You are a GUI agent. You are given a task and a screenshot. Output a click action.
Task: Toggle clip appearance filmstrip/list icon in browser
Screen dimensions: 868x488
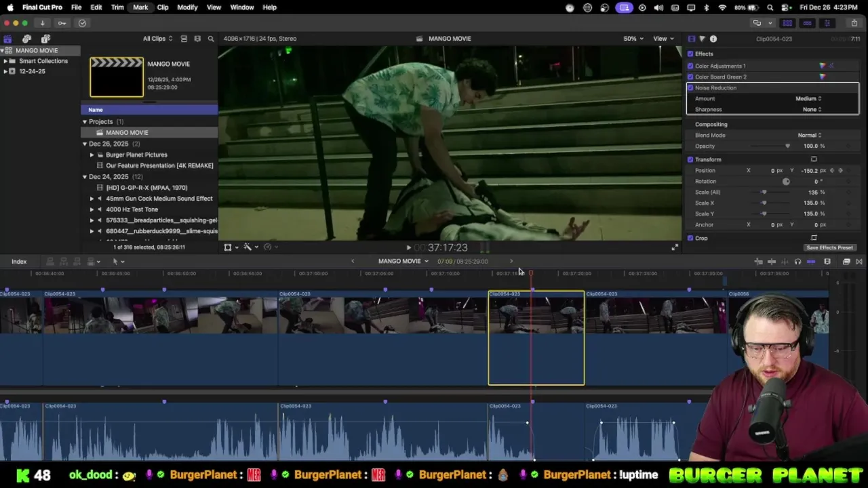pos(184,39)
